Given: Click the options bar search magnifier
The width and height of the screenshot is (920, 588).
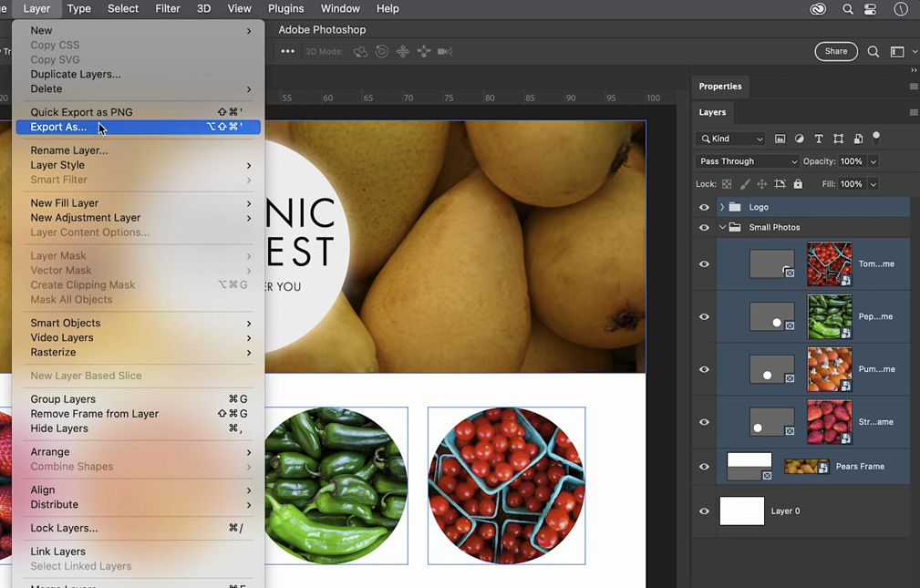Looking at the screenshot, I should (x=873, y=52).
